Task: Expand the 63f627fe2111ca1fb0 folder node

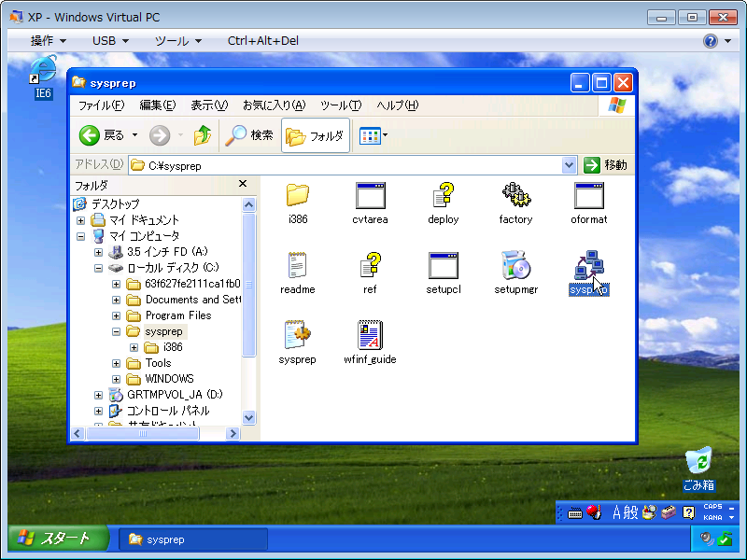Action: [x=116, y=285]
